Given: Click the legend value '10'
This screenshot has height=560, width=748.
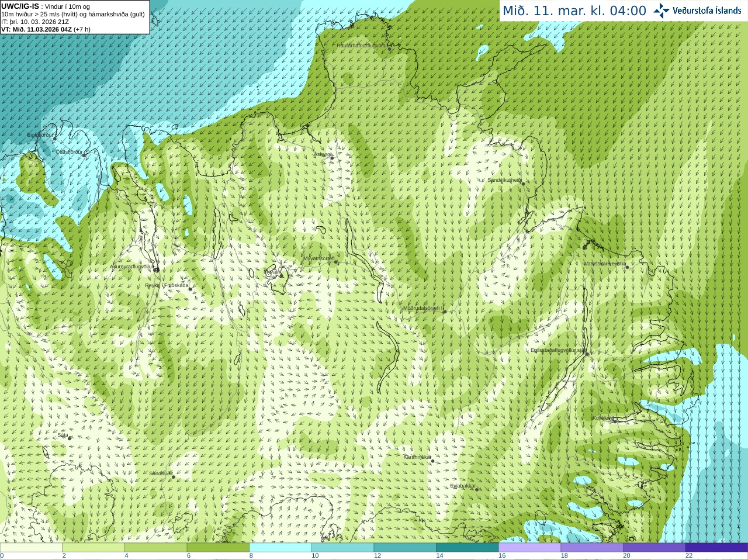Looking at the screenshot, I should [x=315, y=556].
